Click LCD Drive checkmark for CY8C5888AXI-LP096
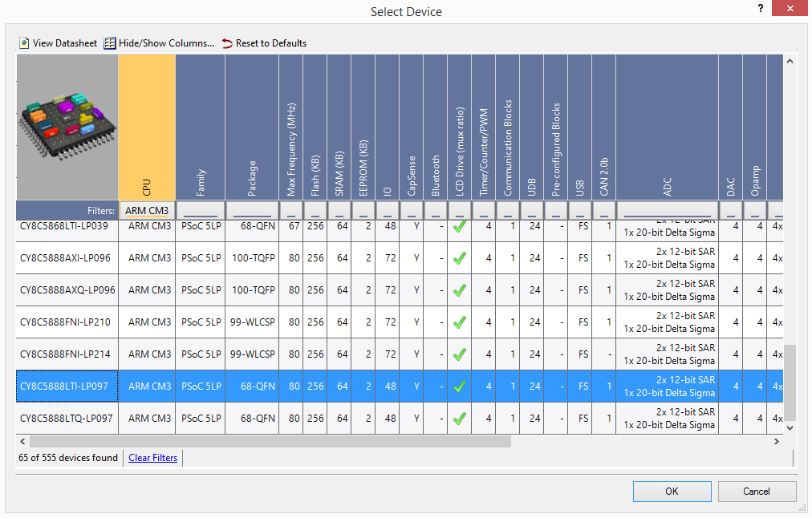 tap(459, 258)
